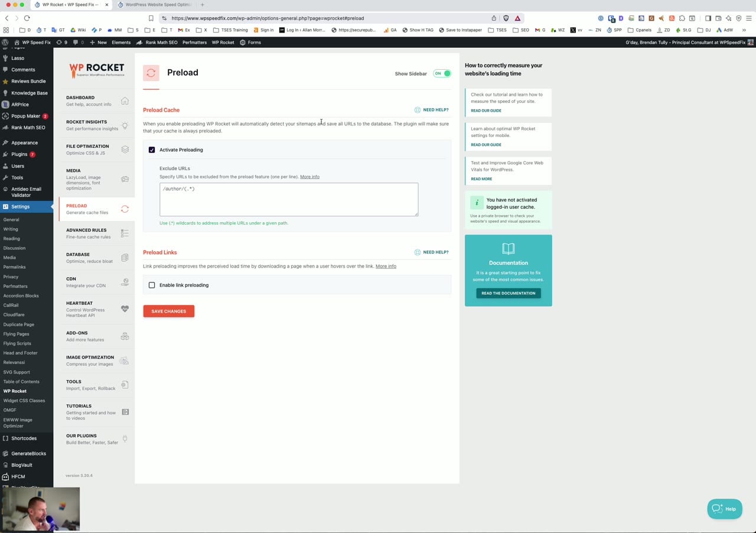Select Permalinks under Settings submenu
Screen dimensions: 756x533
14,267
